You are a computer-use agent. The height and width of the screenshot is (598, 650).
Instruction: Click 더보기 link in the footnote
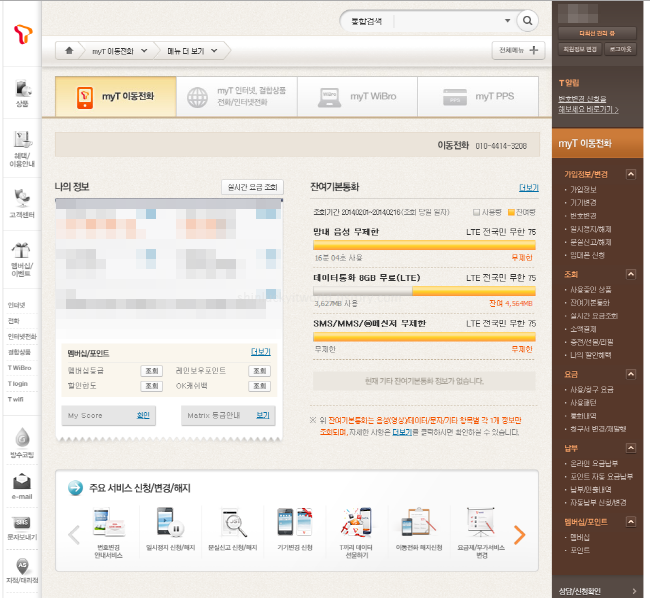click(402, 432)
